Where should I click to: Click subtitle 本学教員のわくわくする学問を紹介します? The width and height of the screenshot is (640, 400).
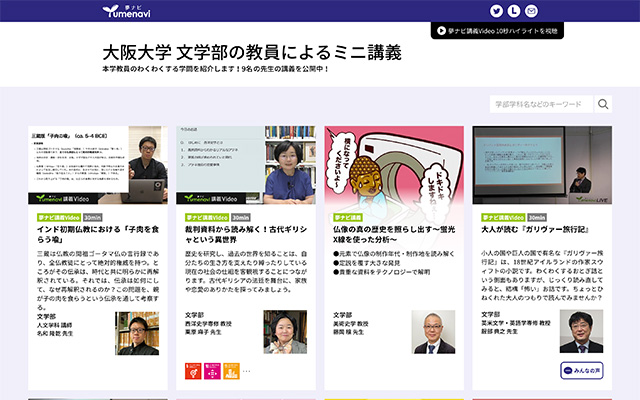(x=172, y=69)
